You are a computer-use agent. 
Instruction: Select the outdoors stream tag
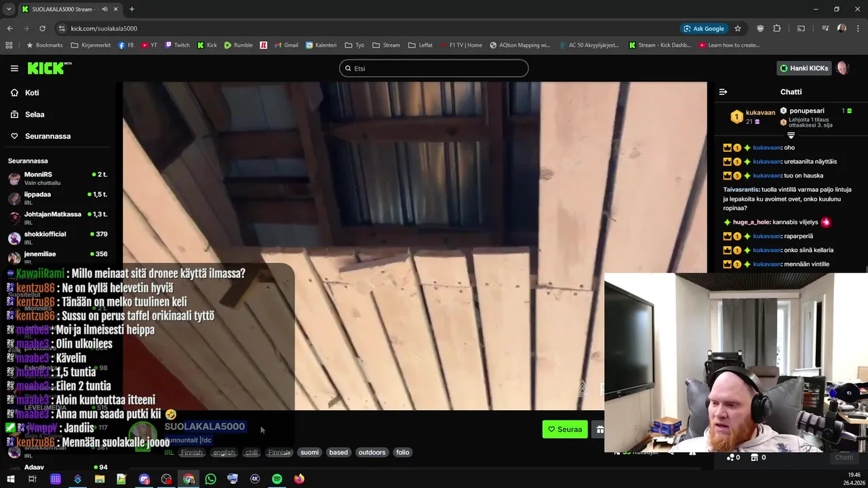pos(372,452)
